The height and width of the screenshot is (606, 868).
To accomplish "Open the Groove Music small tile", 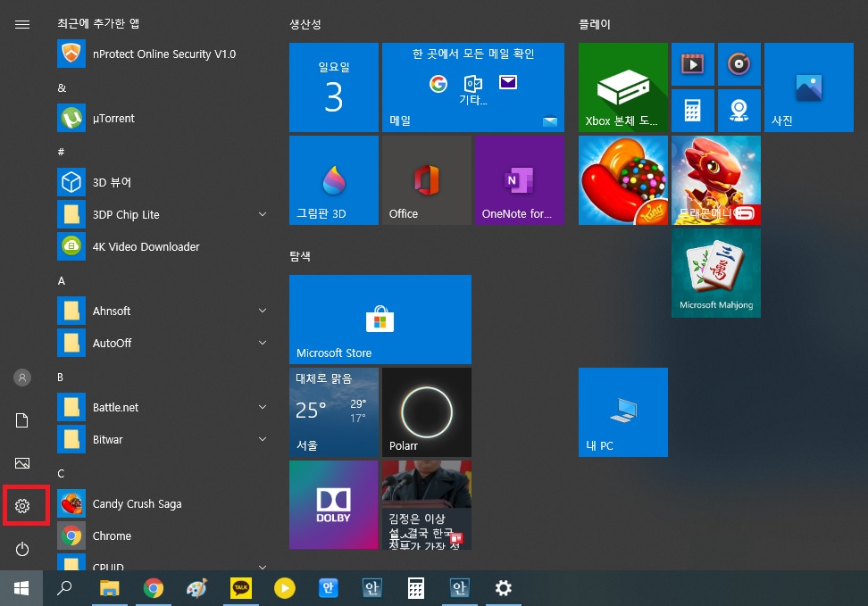I will coord(739,64).
